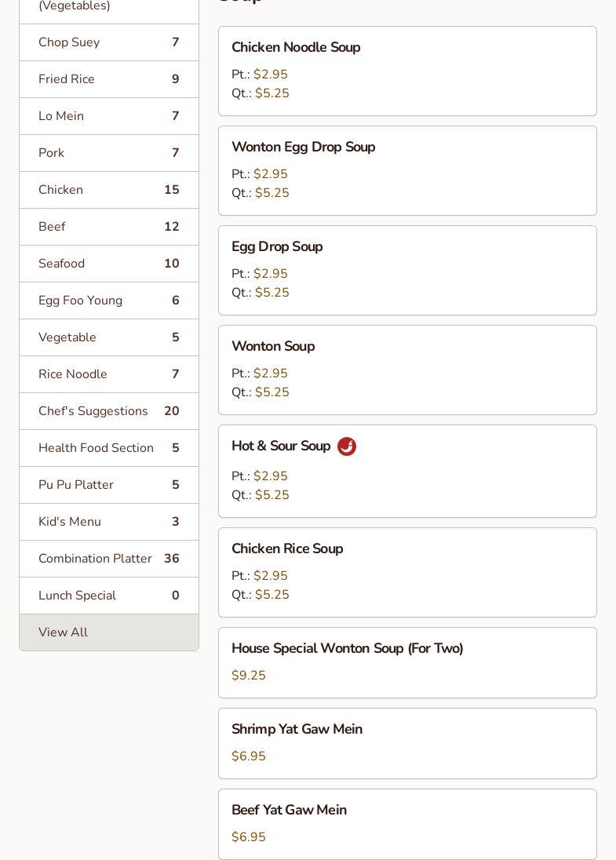Click the spicy chili pepper icon
This screenshot has height=860, width=616.
pos(347,446)
